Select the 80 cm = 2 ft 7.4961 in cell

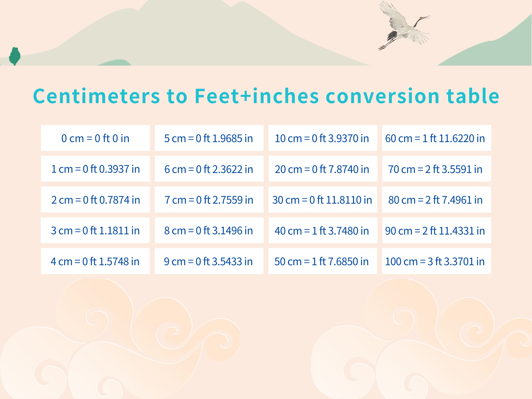(x=436, y=199)
